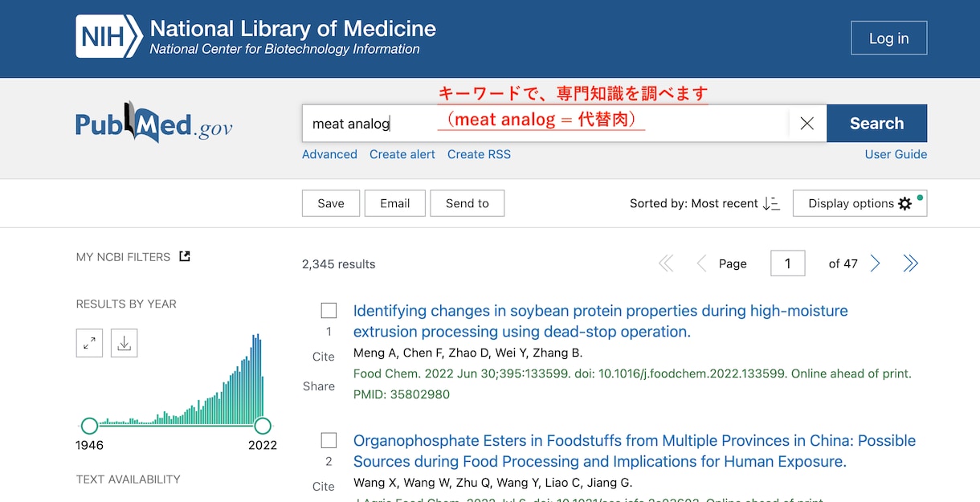
Task: Open Display options gear menu
Action: [x=860, y=203]
